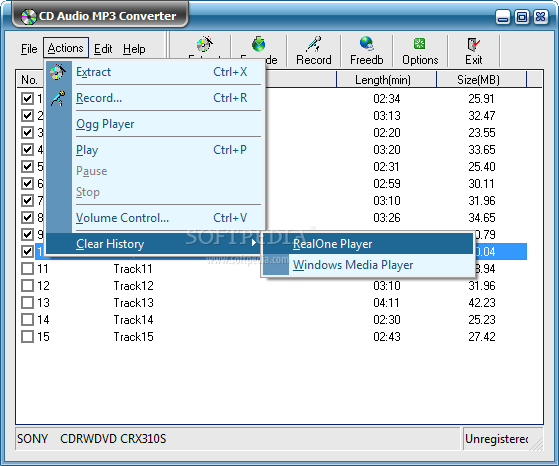Sort by the No. column header
Screen dimensions: 559x466
29,80
